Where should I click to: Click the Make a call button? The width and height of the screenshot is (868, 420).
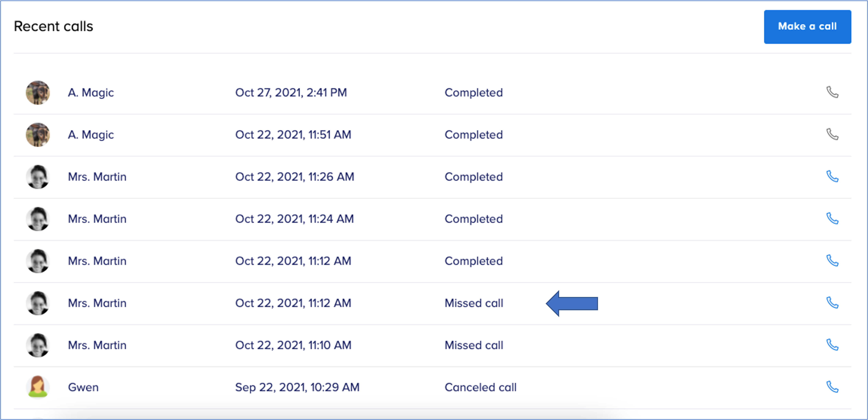[x=807, y=27]
